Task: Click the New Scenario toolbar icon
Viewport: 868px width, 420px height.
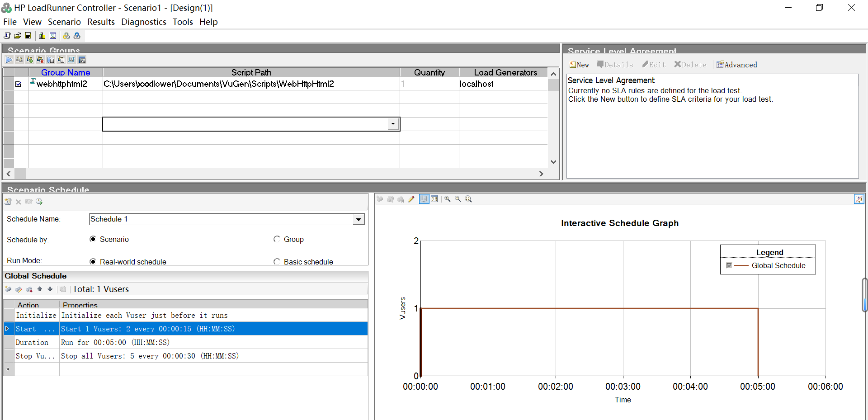Action: coord(7,36)
